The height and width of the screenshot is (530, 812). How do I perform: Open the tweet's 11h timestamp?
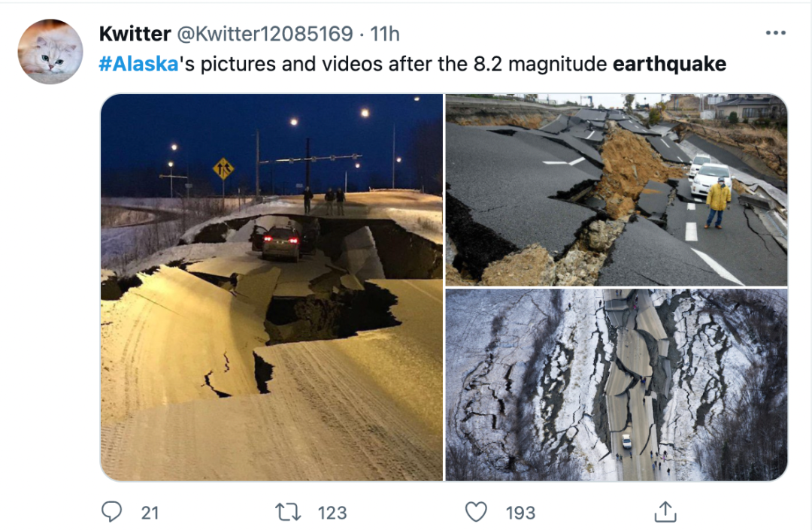pos(385,34)
